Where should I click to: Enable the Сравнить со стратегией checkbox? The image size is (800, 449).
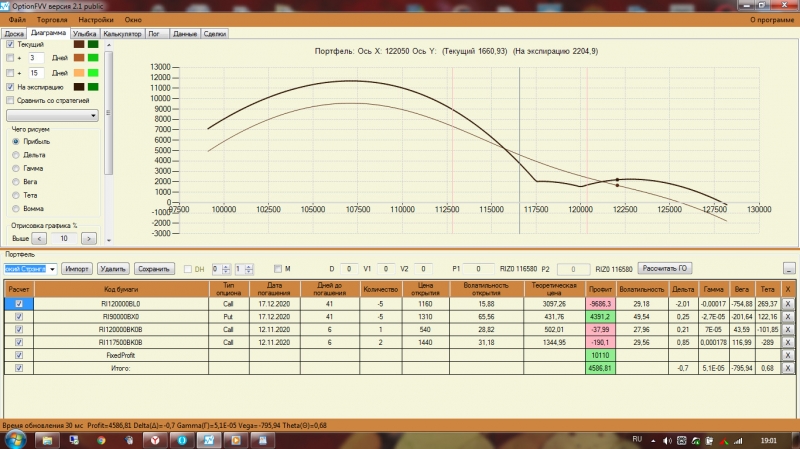pyautogui.click(x=11, y=101)
